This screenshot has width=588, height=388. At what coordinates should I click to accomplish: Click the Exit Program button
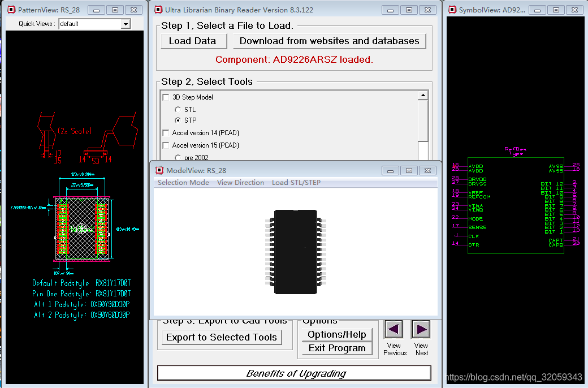337,348
